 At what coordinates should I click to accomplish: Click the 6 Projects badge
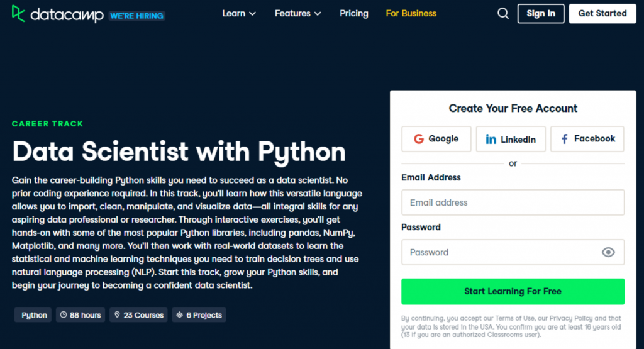(x=198, y=315)
